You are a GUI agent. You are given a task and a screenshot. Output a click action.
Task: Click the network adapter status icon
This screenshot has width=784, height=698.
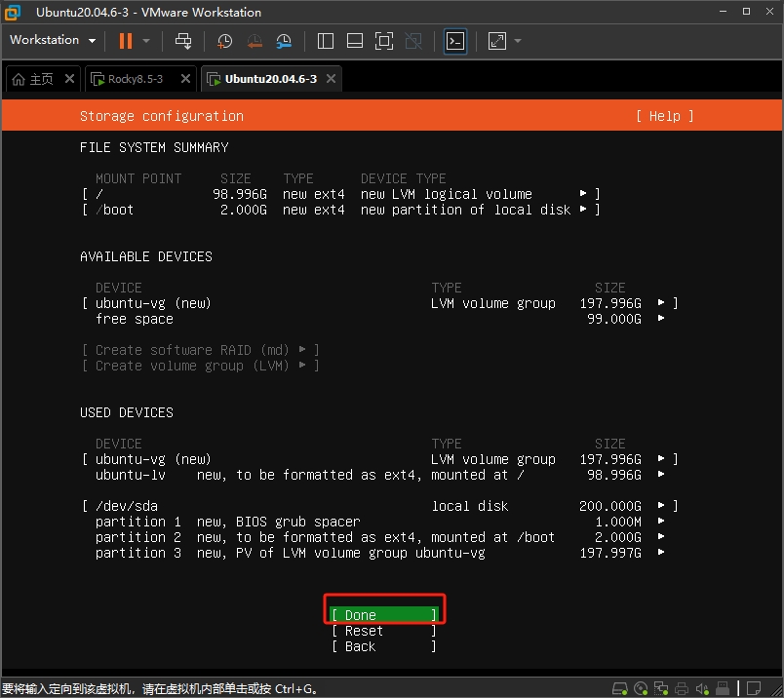pos(661,688)
